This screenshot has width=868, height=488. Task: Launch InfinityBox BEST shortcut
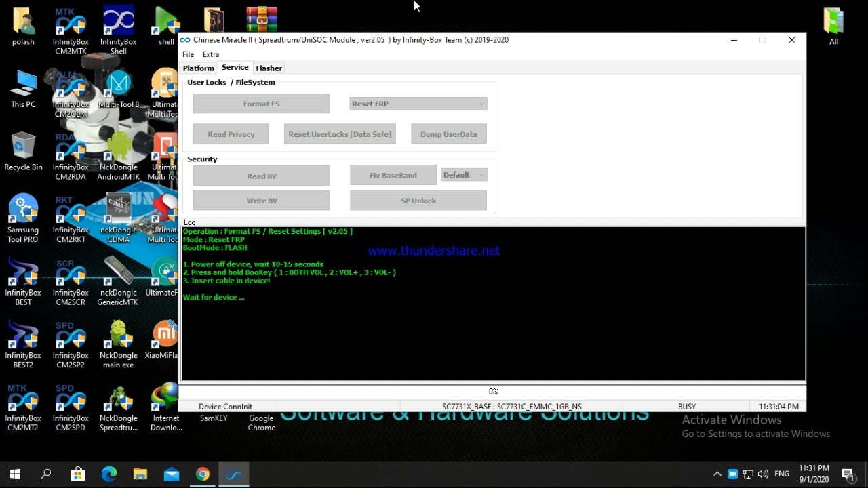click(x=23, y=282)
